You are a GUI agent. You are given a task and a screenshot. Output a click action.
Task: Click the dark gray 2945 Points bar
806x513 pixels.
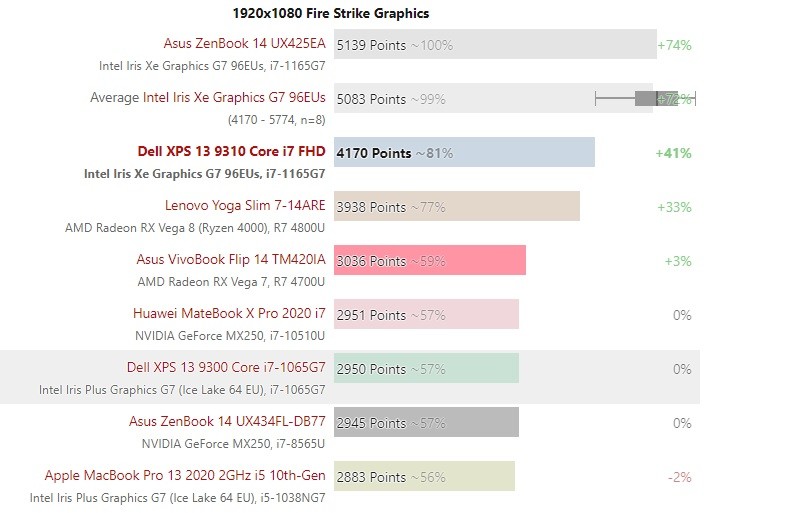[426, 422]
